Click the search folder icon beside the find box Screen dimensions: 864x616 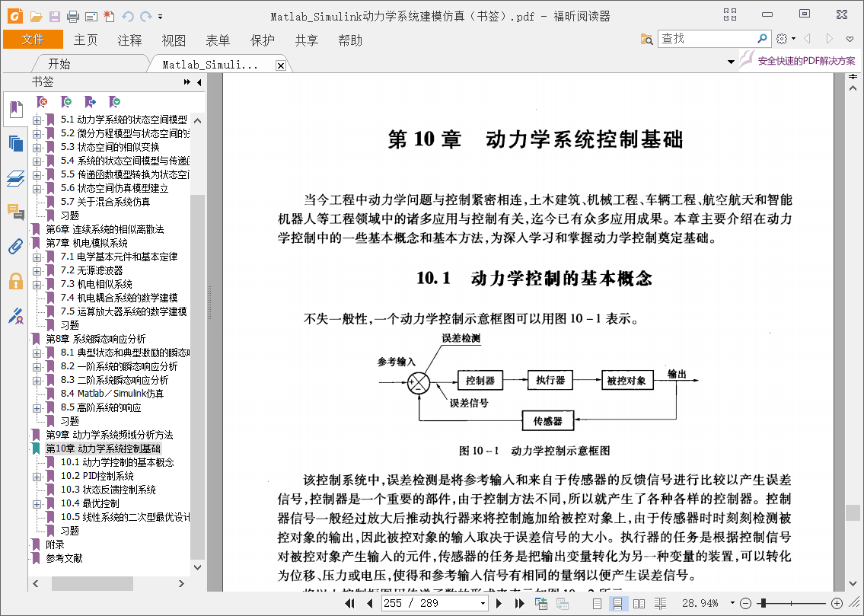pos(646,39)
